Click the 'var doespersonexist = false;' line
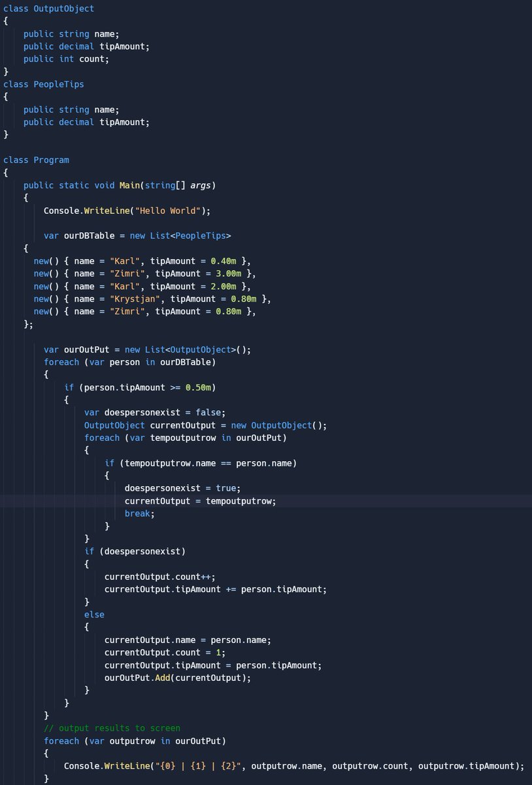This screenshot has height=785, width=532. tap(155, 412)
